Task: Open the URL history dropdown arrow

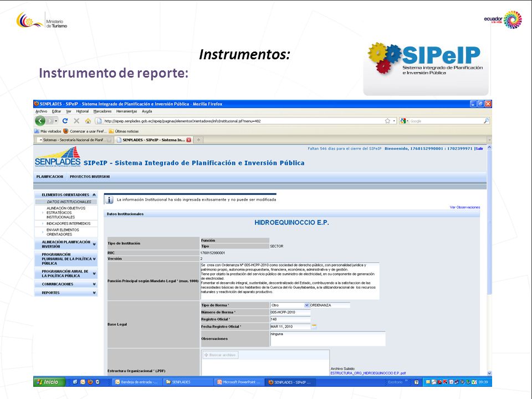Action: click(394, 121)
